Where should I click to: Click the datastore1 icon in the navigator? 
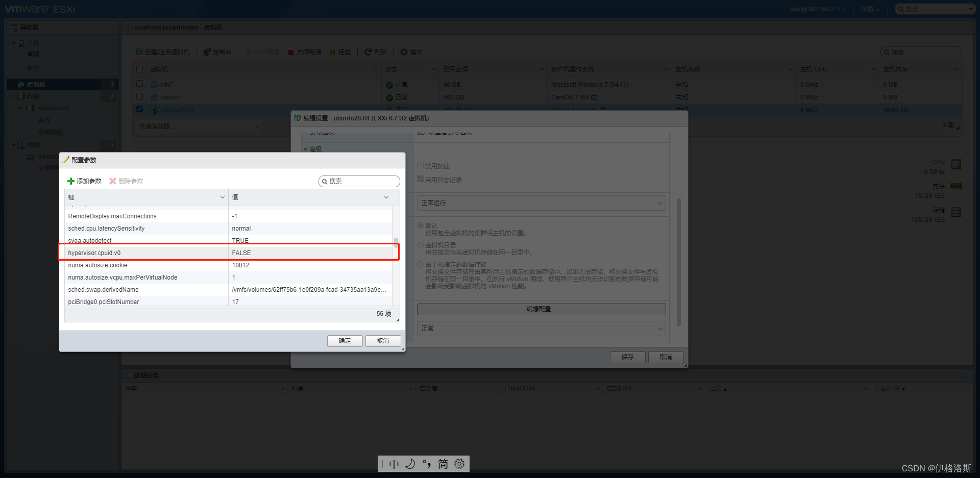click(x=30, y=108)
